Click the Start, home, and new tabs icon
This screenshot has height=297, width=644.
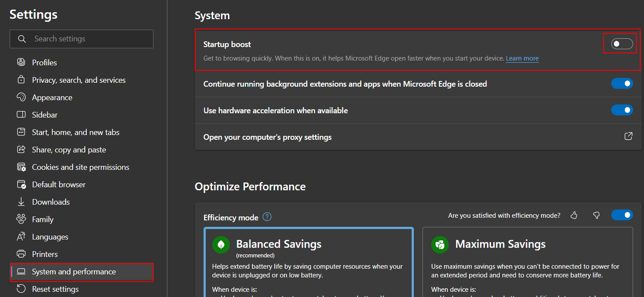coord(21,132)
